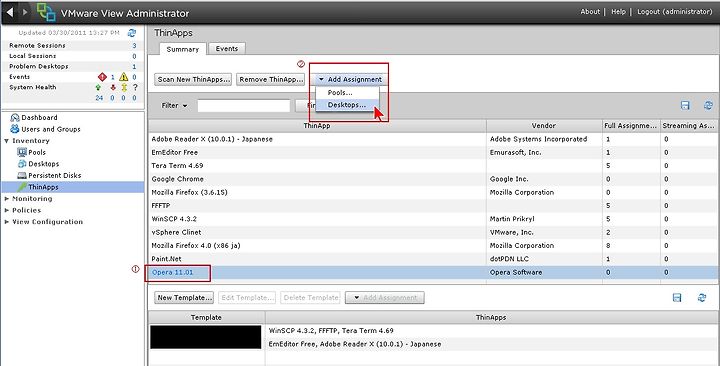
Task: Open the About link in header
Action: 590,12
